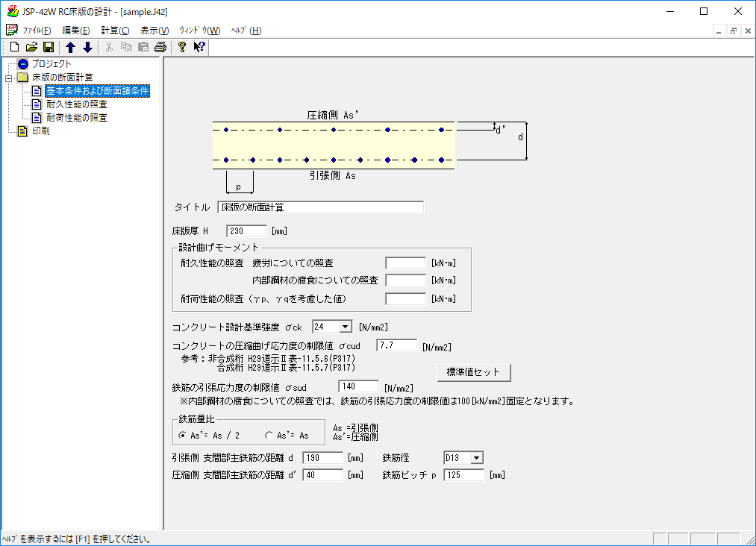
Task: Select the As'= As radio button
Action: click(269, 436)
